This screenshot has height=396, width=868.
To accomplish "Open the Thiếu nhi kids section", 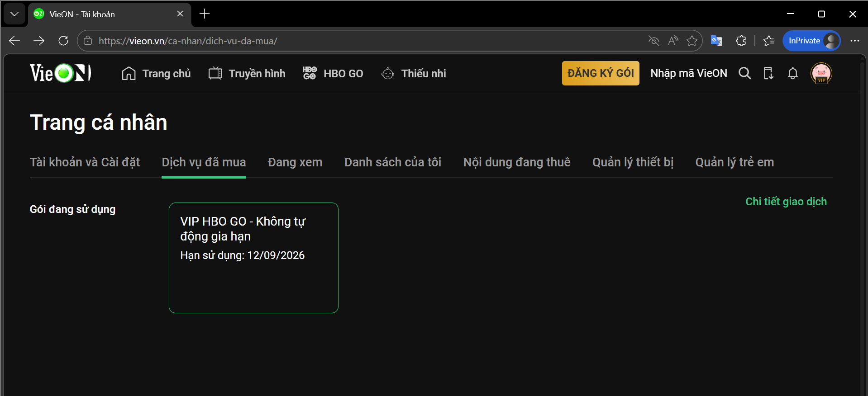I will point(414,73).
